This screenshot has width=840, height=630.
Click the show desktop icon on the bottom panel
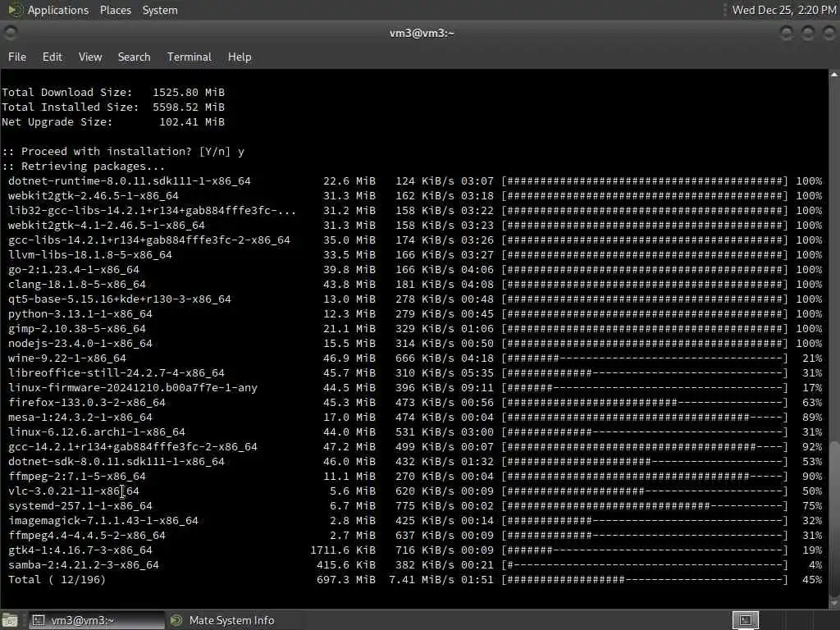pyautogui.click(x=10, y=620)
